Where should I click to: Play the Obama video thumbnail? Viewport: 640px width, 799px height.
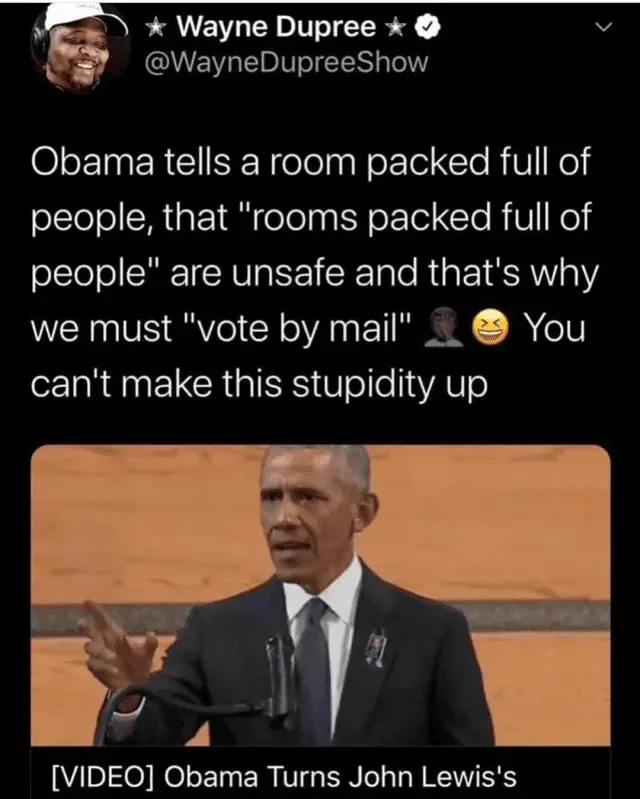[321, 595]
